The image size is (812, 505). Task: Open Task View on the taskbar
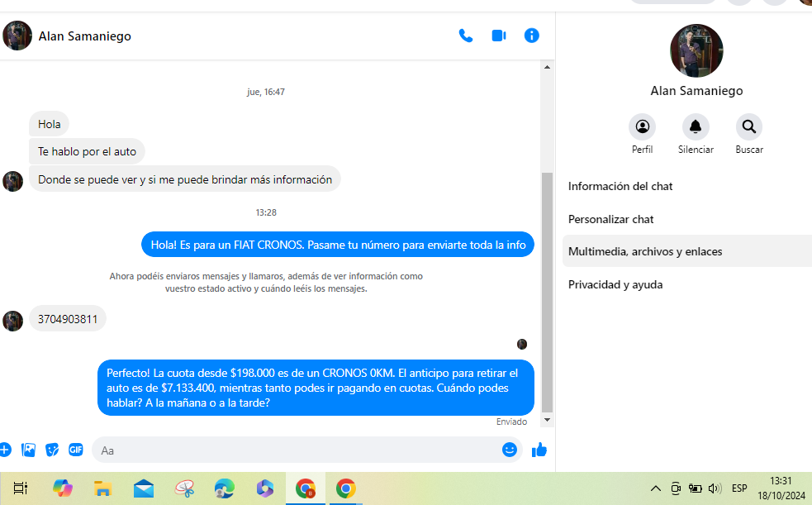20,488
